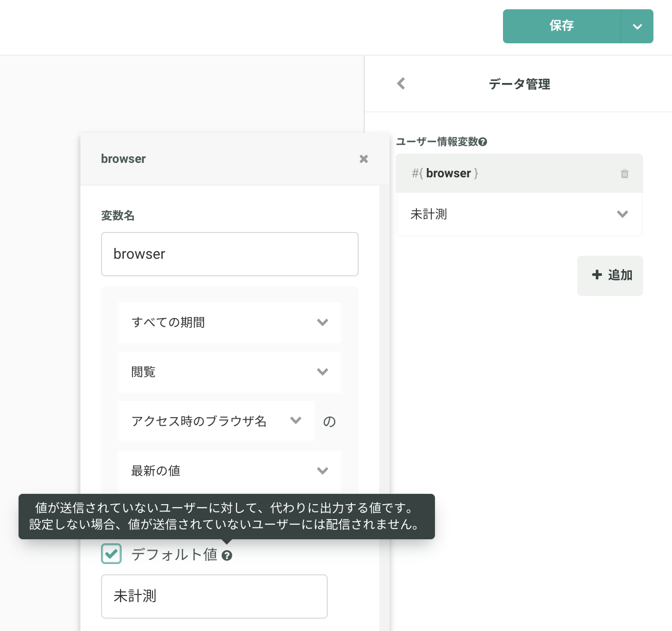This screenshot has width=672, height=631.
Task: Open the save options dropdown arrow
Action: pos(637,26)
